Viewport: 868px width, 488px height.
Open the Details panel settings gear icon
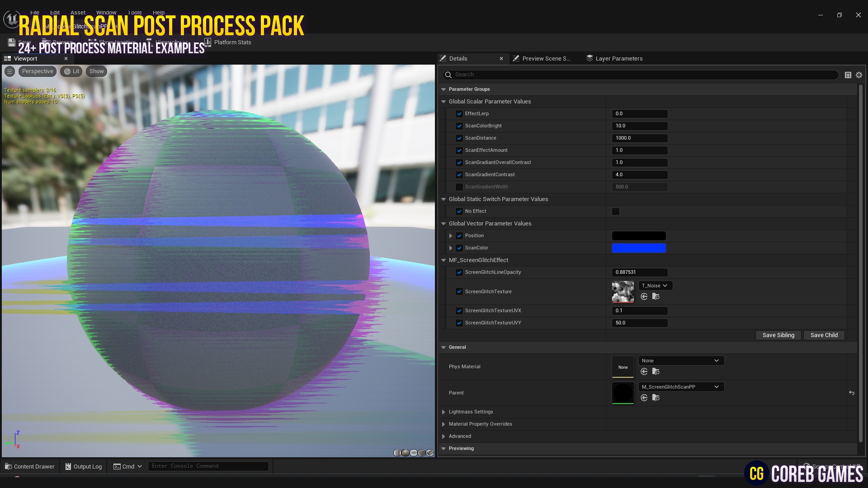coord(859,75)
